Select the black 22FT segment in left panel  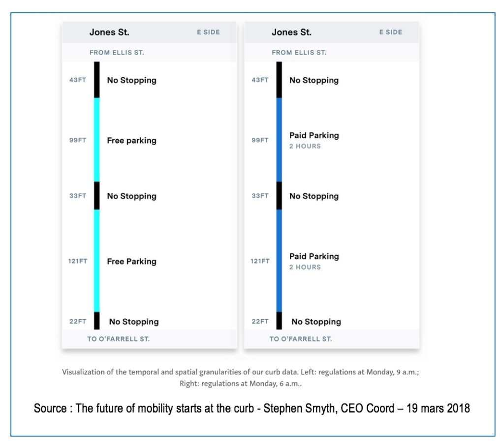[x=97, y=321]
